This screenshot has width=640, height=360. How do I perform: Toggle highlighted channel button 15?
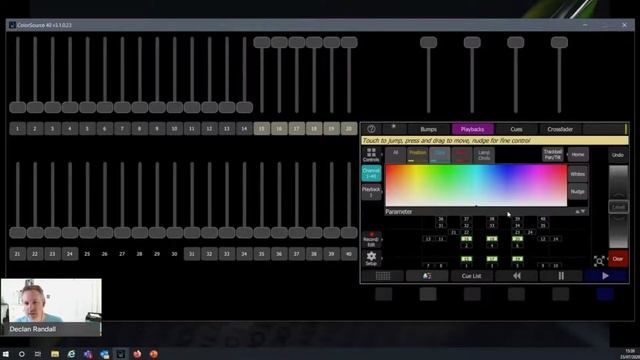click(262, 129)
